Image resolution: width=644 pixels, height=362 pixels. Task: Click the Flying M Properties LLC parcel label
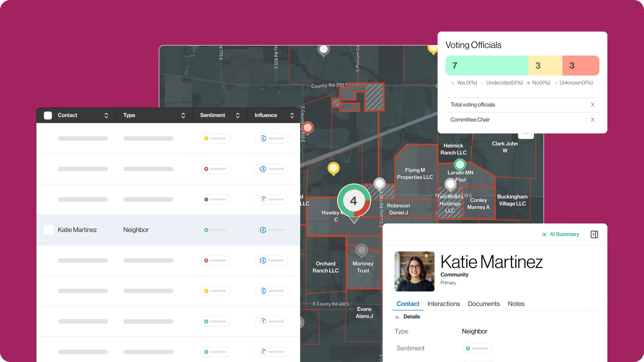click(x=415, y=174)
